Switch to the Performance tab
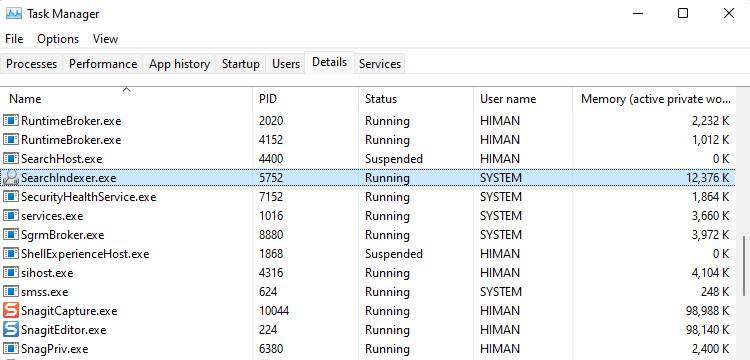Viewport: 750px width, 360px height. (103, 64)
